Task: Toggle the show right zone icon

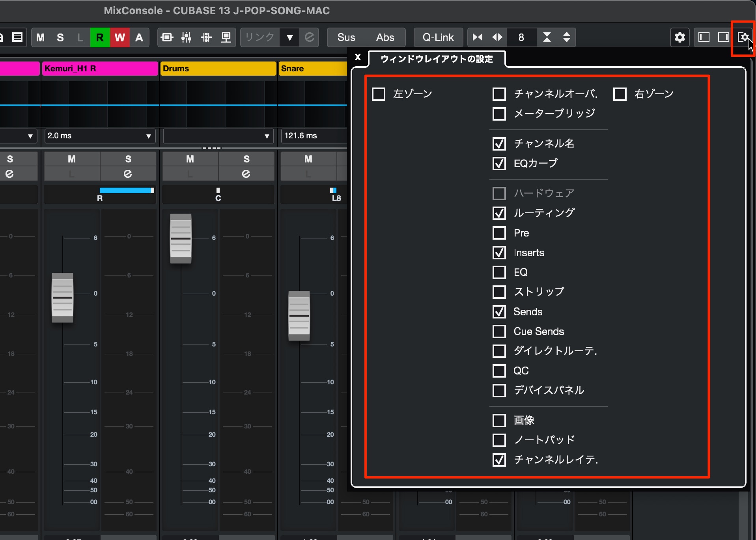Action: [723, 37]
